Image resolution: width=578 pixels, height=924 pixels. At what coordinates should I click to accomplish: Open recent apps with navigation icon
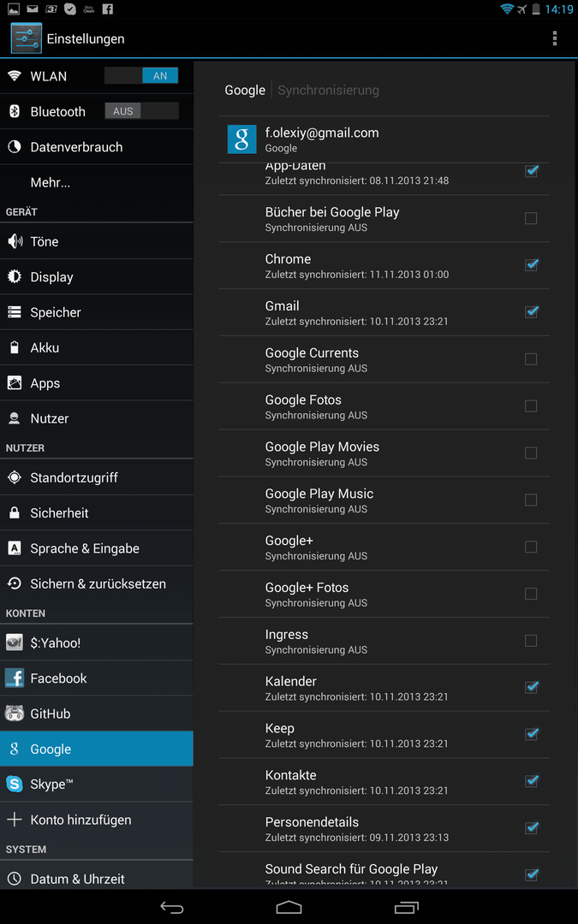coord(406,907)
